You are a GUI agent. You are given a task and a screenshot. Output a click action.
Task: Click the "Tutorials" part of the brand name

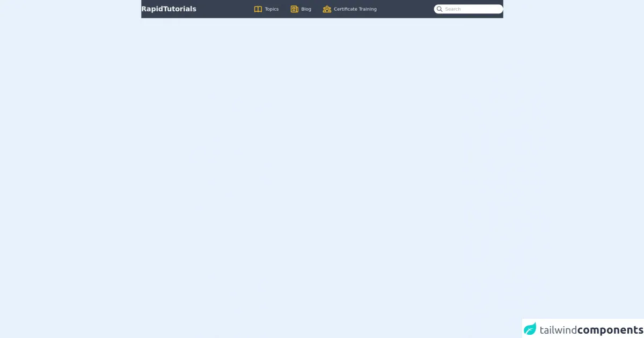point(180,9)
